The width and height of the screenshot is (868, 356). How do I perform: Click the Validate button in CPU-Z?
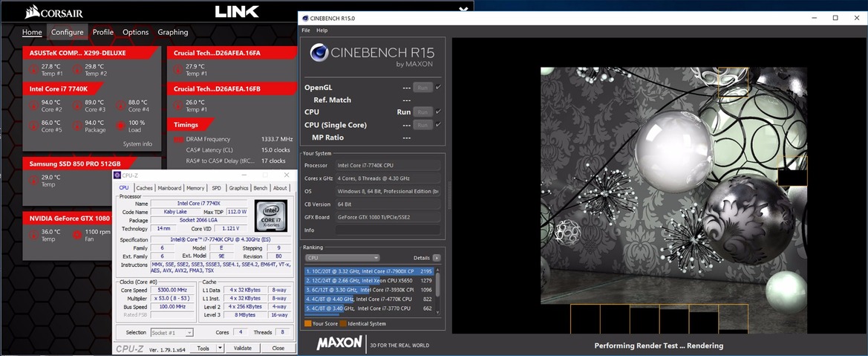point(243,349)
